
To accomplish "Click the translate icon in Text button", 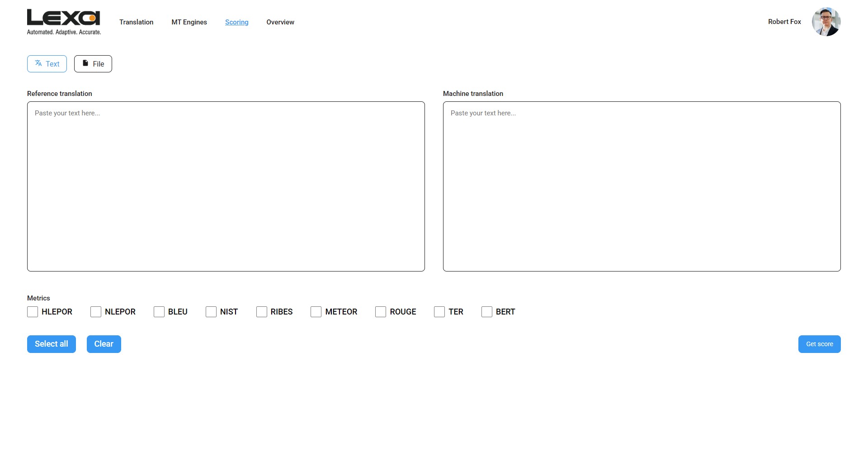I will click(38, 63).
